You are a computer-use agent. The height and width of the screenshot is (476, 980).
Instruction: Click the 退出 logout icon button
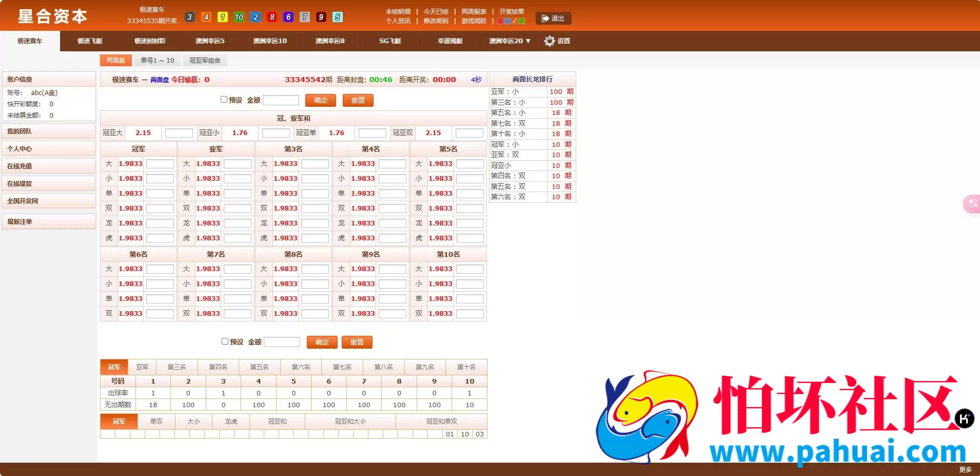pos(554,18)
